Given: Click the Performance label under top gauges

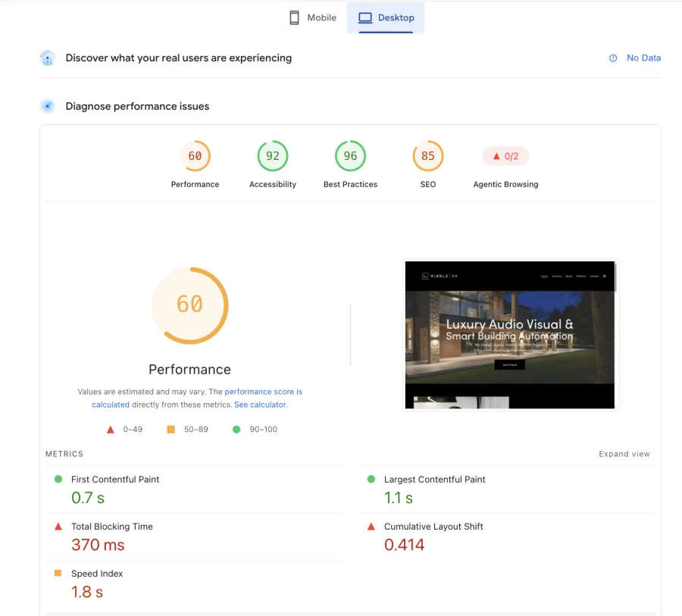Looking at the screenshot, I should point(195,184).
